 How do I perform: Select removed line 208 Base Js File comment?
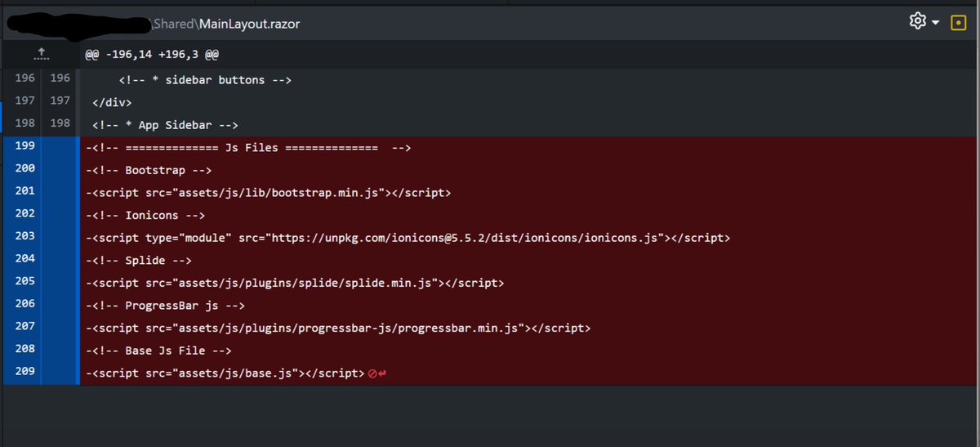point(158,351)
